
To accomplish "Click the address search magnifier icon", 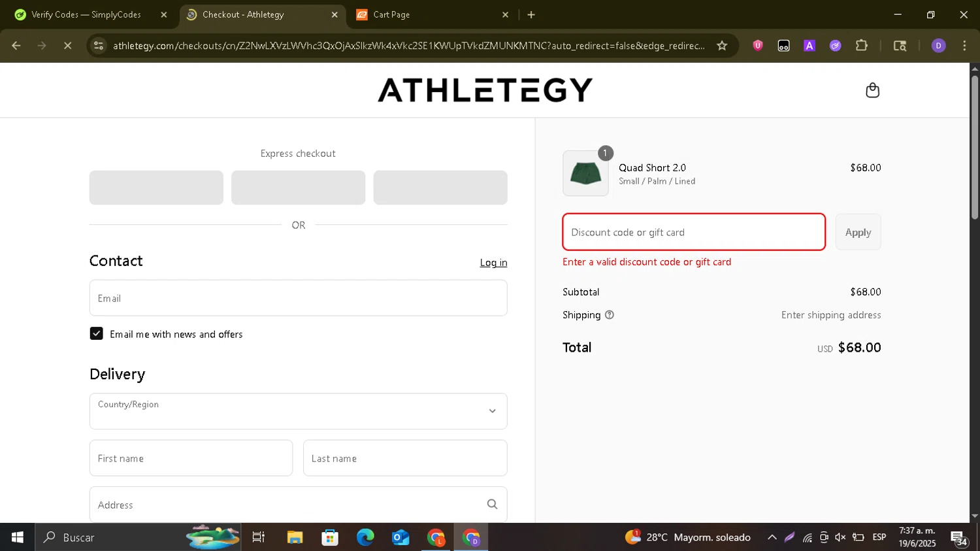I will (x=492, y=504).
